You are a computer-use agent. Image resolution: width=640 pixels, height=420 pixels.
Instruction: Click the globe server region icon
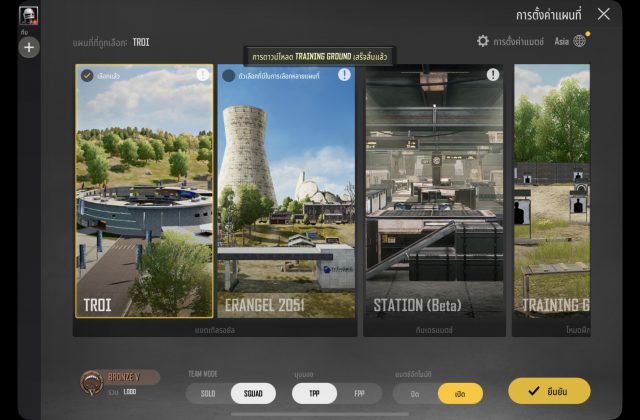tap(580, 41)
